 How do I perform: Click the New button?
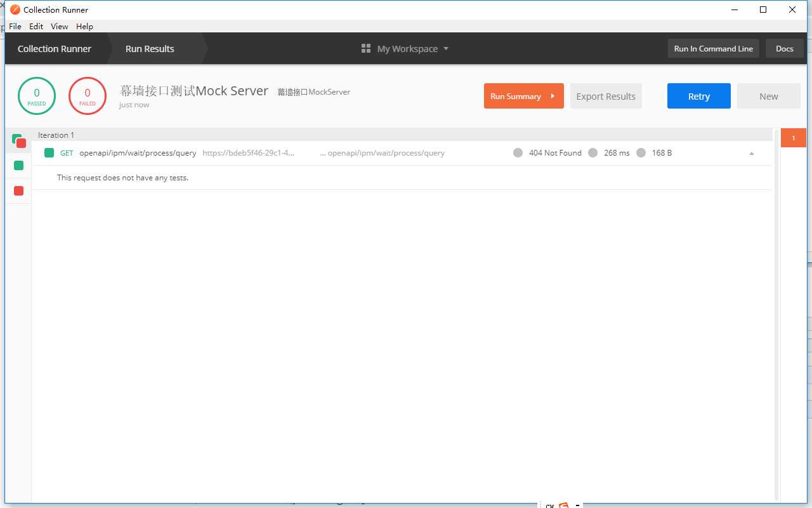pos(768,96)
